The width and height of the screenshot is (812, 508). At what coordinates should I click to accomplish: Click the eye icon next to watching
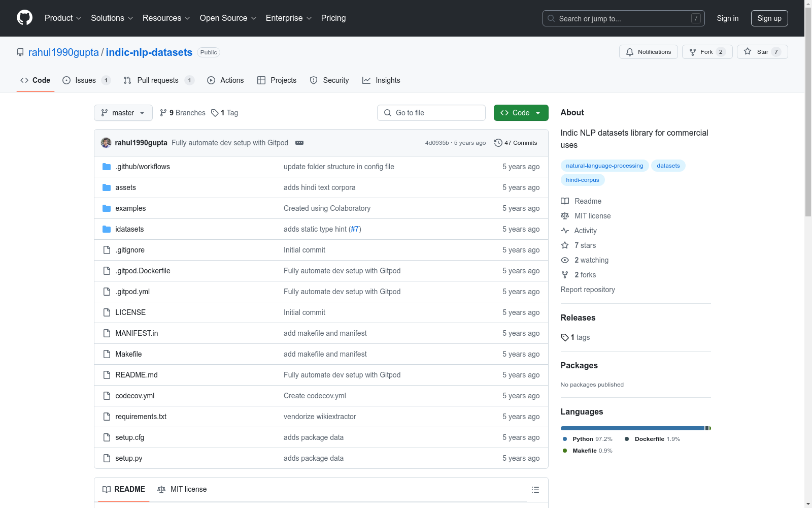tap(565, 260)
